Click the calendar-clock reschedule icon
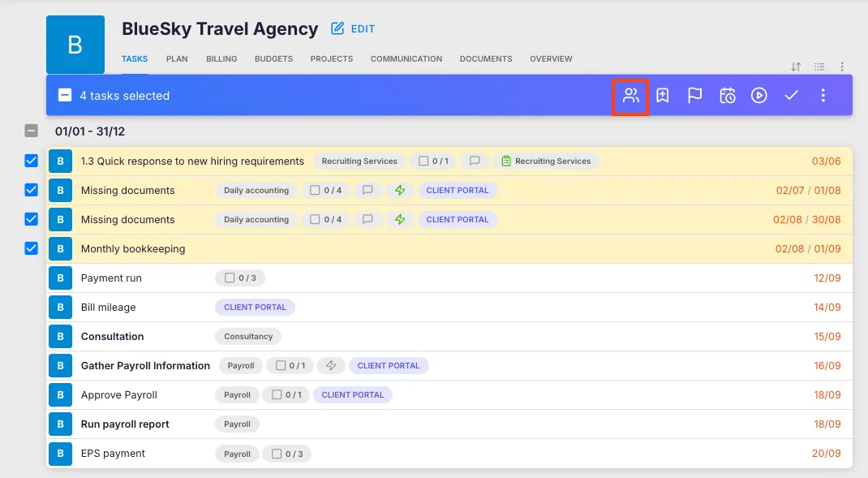 (727, 96)
